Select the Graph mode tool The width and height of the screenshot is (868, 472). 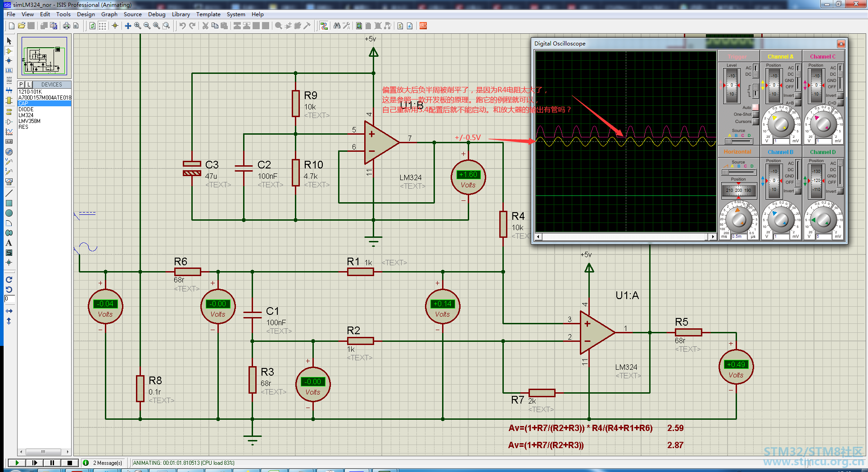coord(9,132)
